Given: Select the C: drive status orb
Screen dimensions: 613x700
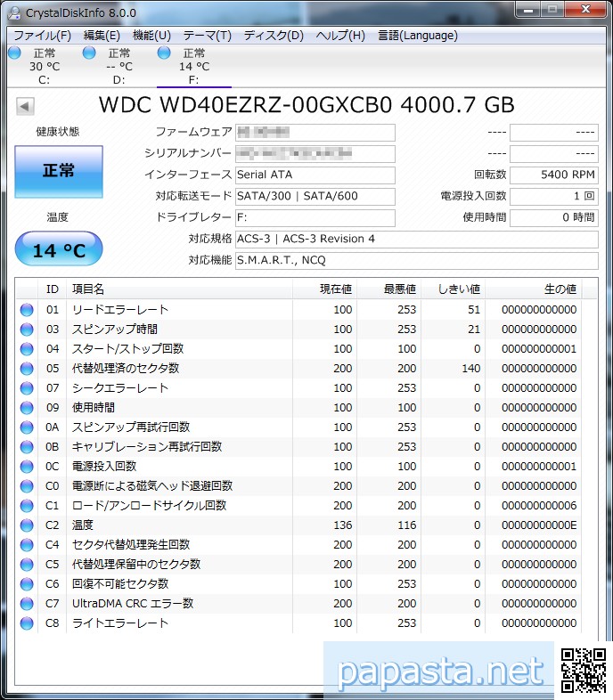Looking at the screenshot, I should (14, 53).
